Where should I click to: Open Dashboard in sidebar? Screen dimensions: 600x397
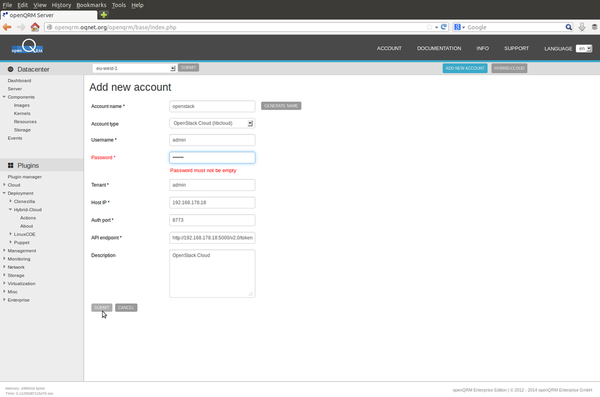click(x=19, y=80)
